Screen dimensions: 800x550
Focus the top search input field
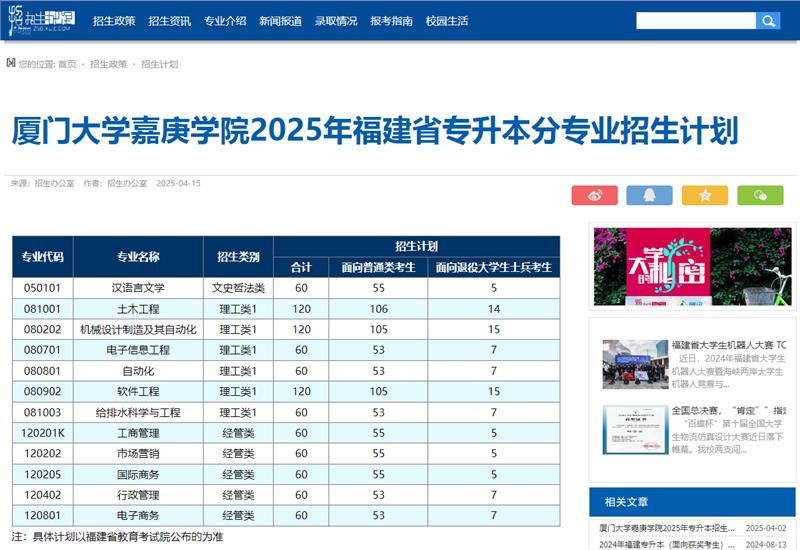tap(696, 21)
